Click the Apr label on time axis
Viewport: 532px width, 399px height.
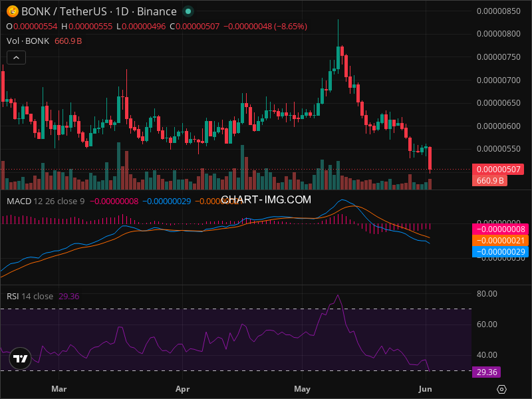[x=182, y=389]
